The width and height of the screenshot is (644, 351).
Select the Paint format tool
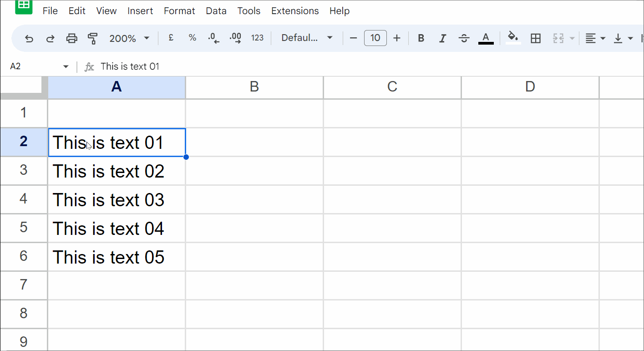pyautogui.click(x=93, y=38)
